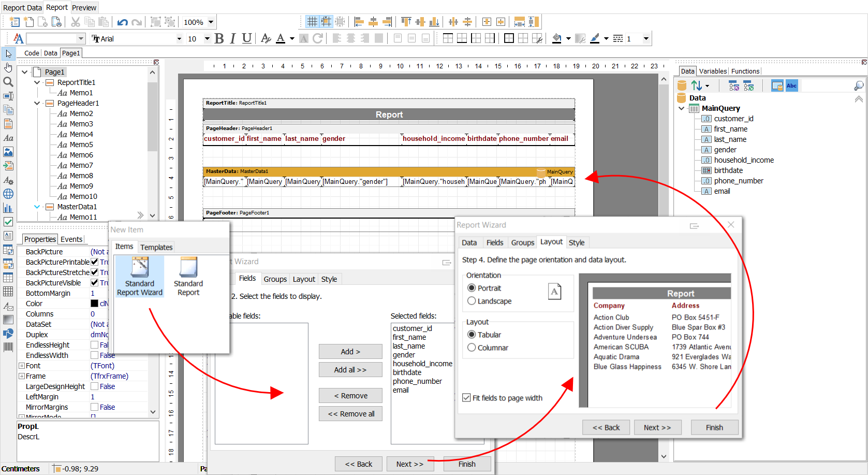
Task: Click the Show Grid toolbar icon
Action: pyautogui.click(x=312, y=22)
